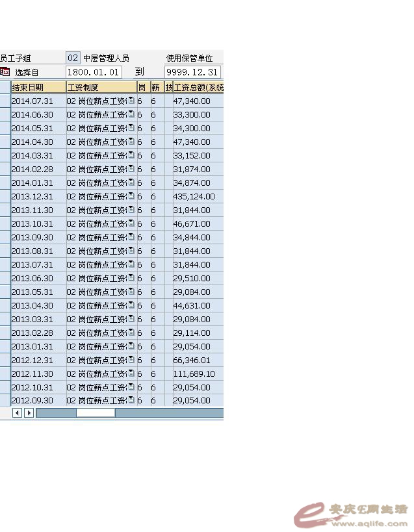Click the 111,689.10 salary cell

pyautogui.click(x=198, y=374)
